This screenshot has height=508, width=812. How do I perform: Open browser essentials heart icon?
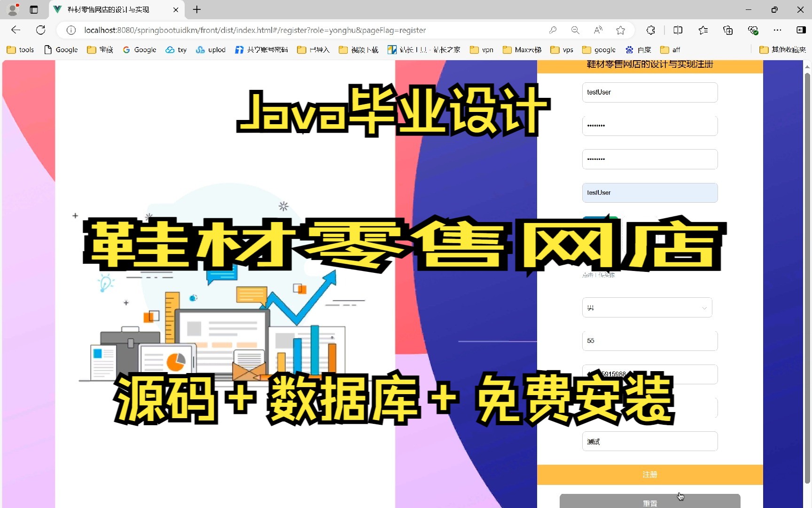pos(753,30)
